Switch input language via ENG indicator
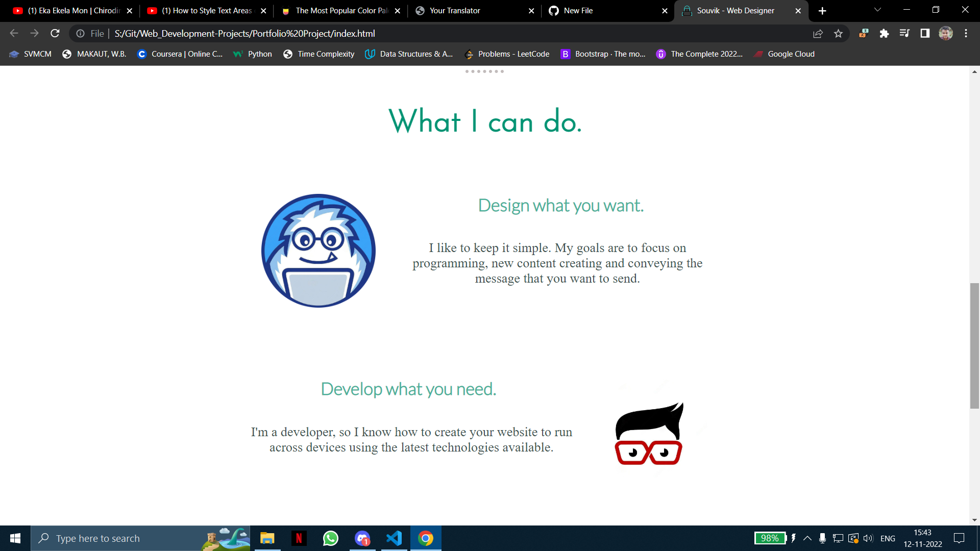The width and height of the screenshot is (980, 551). pos(888,538)
